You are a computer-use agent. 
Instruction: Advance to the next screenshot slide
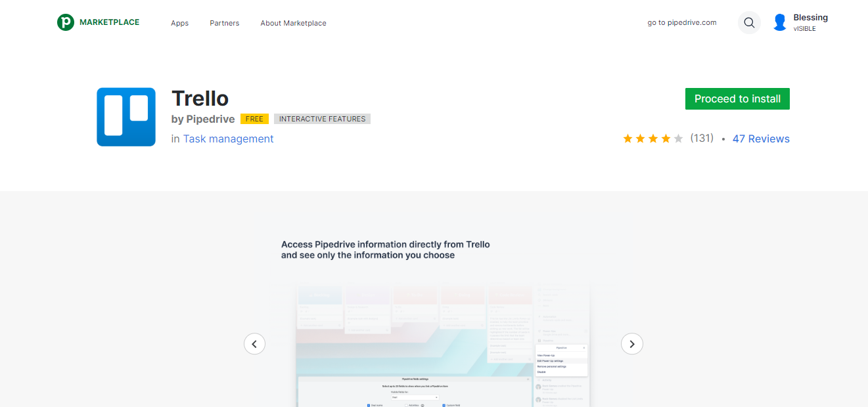coord(631,343)
